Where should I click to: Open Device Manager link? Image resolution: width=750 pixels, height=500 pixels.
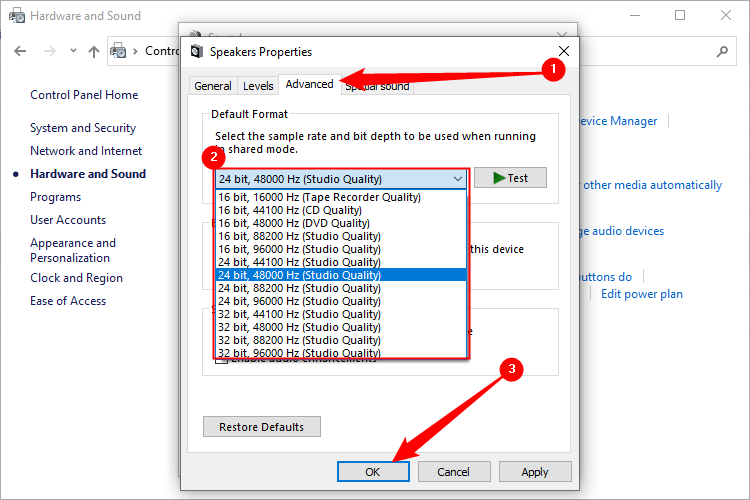618,121
